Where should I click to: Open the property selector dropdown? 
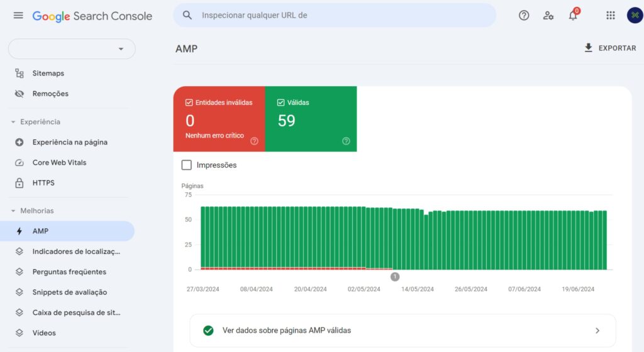[x=72, y=49]
